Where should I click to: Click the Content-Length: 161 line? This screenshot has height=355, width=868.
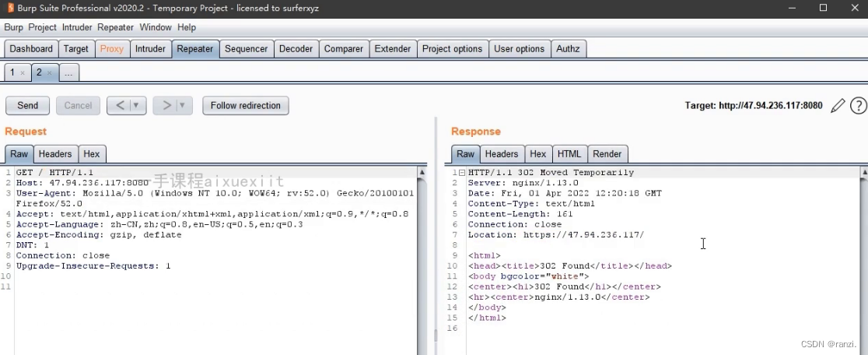coord(520,214)
